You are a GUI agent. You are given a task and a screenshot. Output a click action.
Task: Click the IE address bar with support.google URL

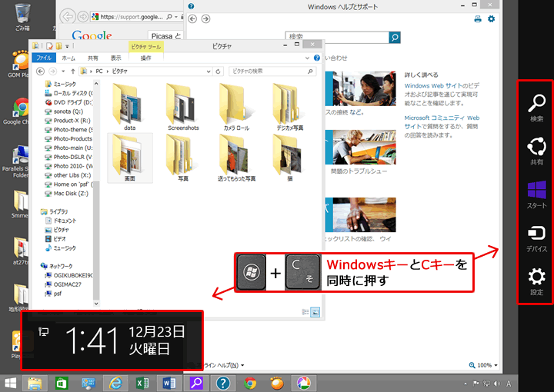pyautogui.click(x=131, y=17)
